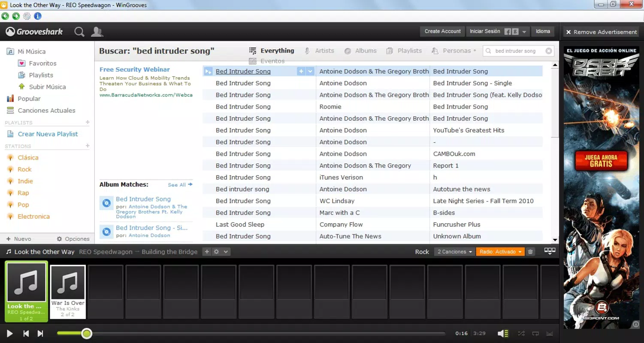Go forward using green forward arrow

click(16, 16)
